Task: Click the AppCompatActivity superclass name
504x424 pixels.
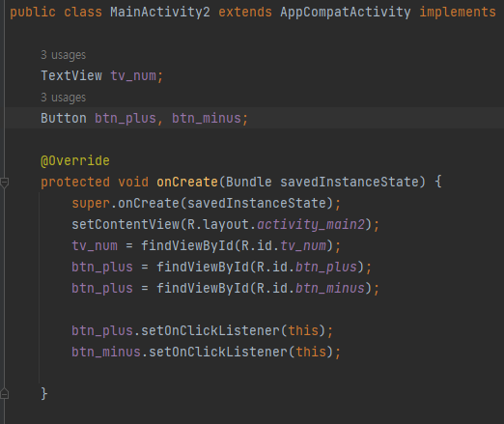Action: coord(346,13)
